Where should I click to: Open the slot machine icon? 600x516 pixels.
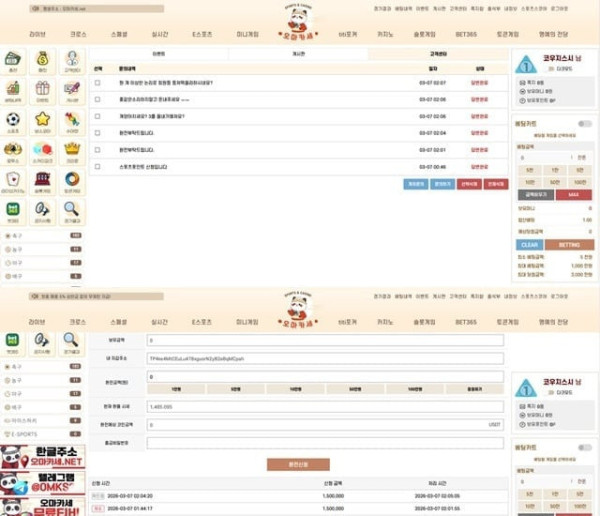pyautogui.click(x=42, y=182)
